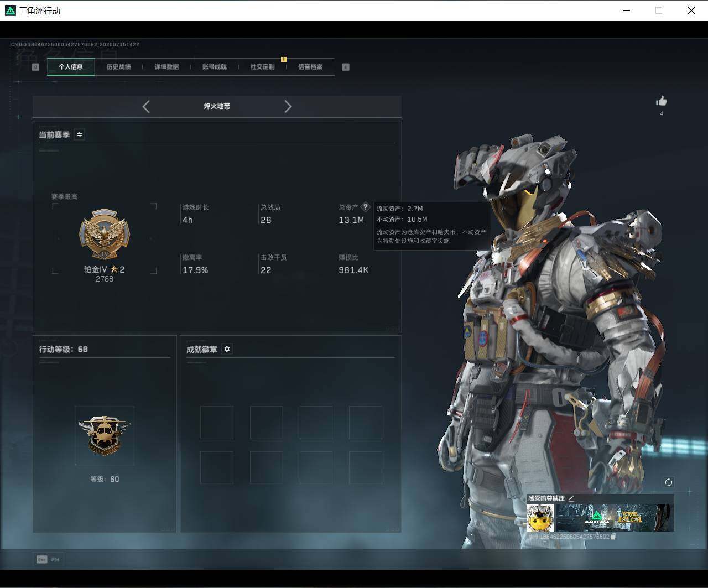Image resolution: width=708 pixels, height=588 pixels.
Task: Click the yellow helmet player avatar
Action: (x=540, y=518)
